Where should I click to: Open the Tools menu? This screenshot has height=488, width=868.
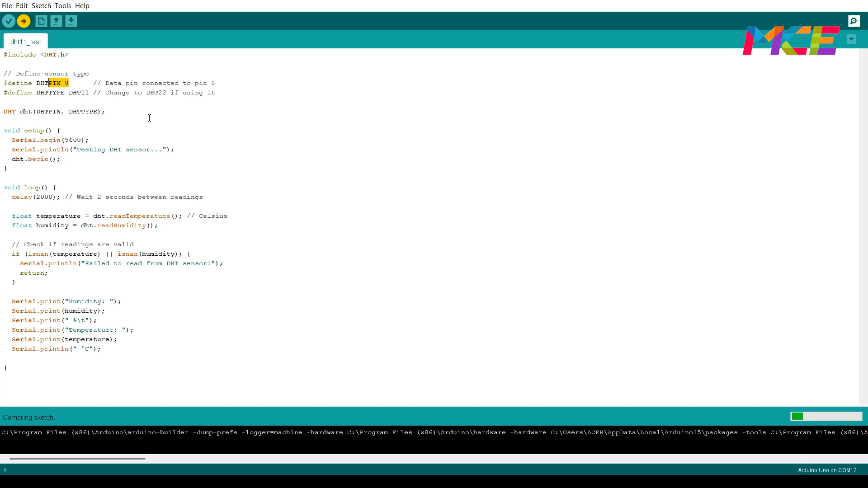[63, 6]
